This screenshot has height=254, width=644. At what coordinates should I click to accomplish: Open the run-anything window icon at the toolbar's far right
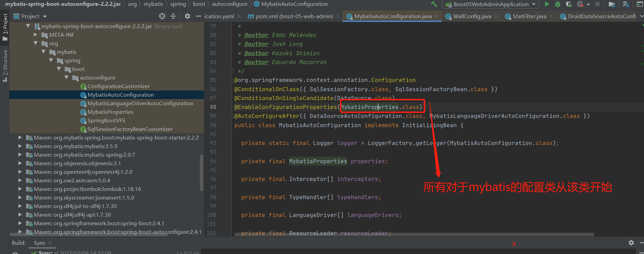(x=640, y=4)
